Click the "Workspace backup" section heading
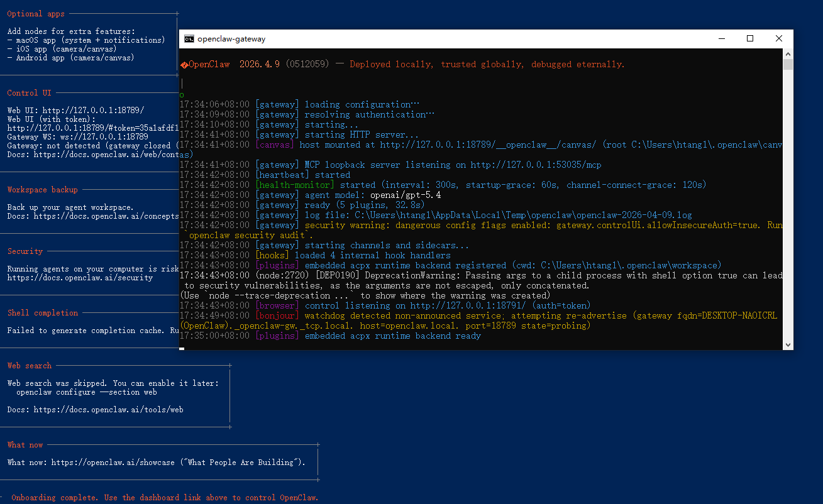The width and height of the screenshot is (823, 504). pyautogui.click(x=43, y=190)
